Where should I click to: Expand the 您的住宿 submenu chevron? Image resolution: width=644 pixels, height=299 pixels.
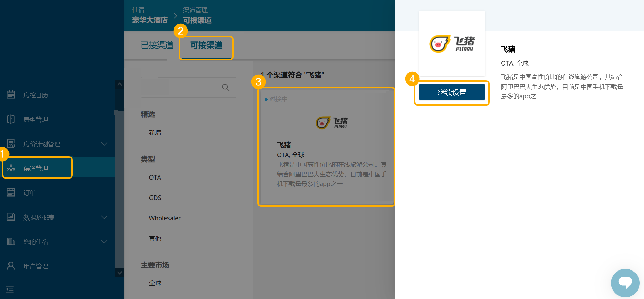coord(104,242)
